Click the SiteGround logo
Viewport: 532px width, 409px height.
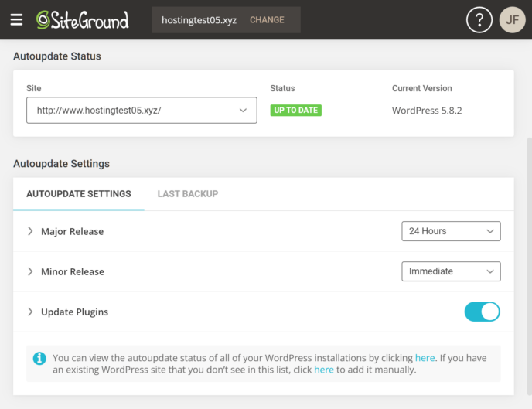(x=83, y=20)
